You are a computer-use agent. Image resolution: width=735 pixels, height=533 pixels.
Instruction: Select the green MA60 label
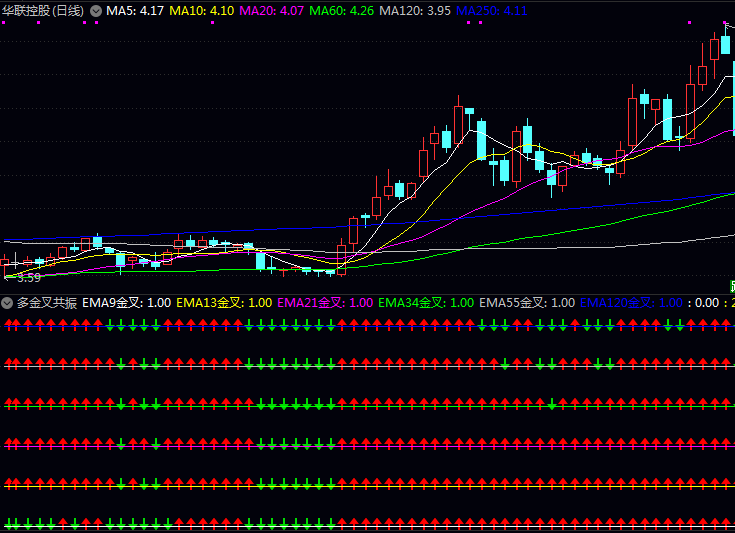pyautogui.click(x=342, y=10)
